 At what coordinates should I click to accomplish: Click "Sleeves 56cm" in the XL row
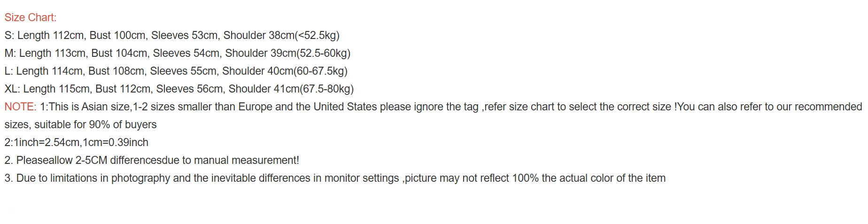(189, 89)
